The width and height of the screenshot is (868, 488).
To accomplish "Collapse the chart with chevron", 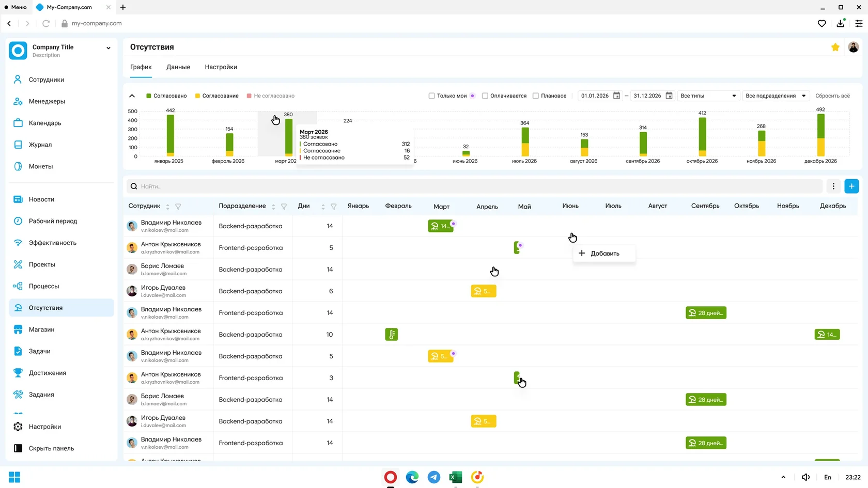I will tap(132, 96).
